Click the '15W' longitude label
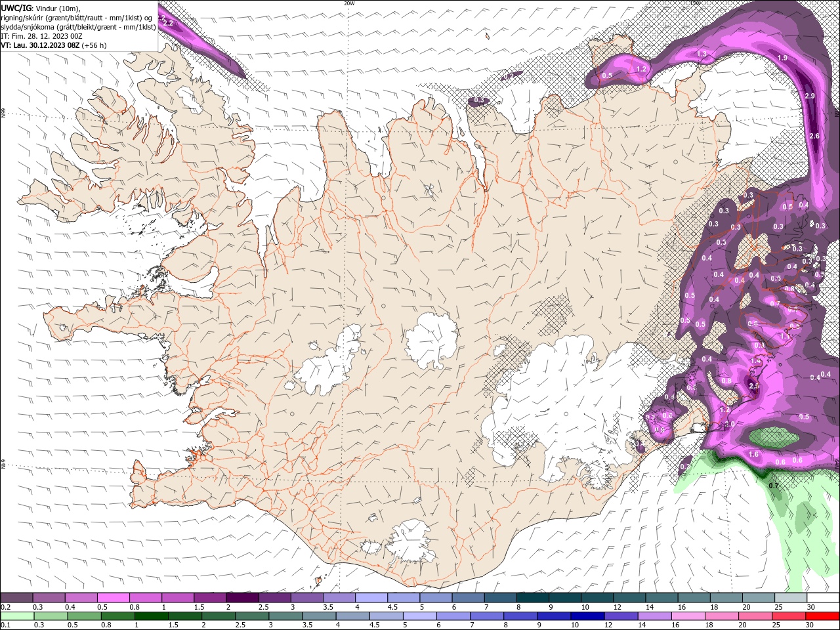Screen dimensions: 840x630 coord(695,3)
